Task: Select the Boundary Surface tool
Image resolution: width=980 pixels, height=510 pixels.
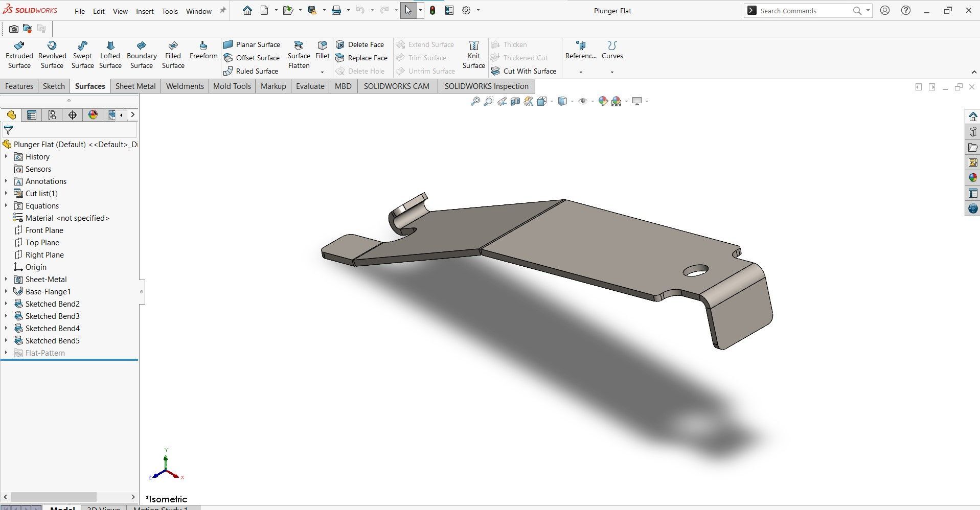Action: click(142, 55)
